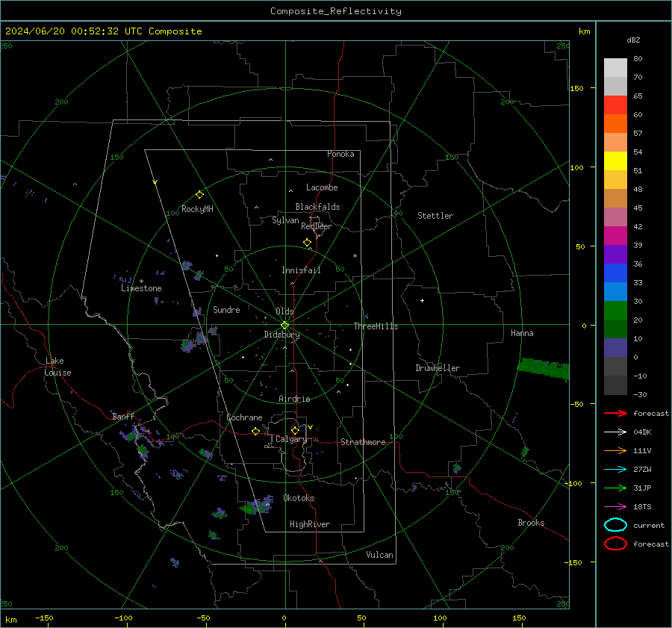Click the cyan 27ZW arrow icon

(x=615, y=470)
